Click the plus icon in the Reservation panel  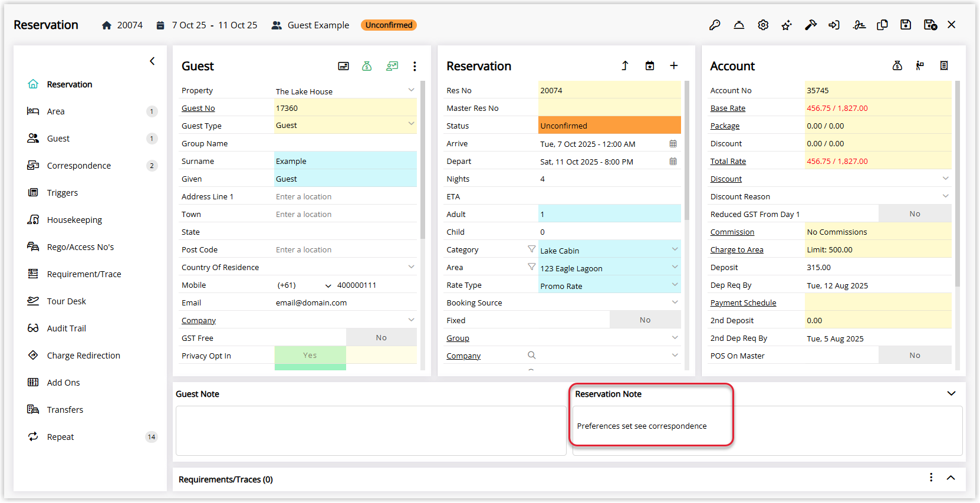[x=674, y=65]
